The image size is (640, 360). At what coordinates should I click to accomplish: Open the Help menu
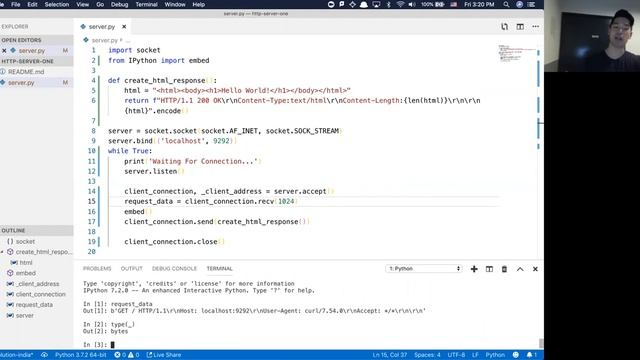(x=198, y=4)
